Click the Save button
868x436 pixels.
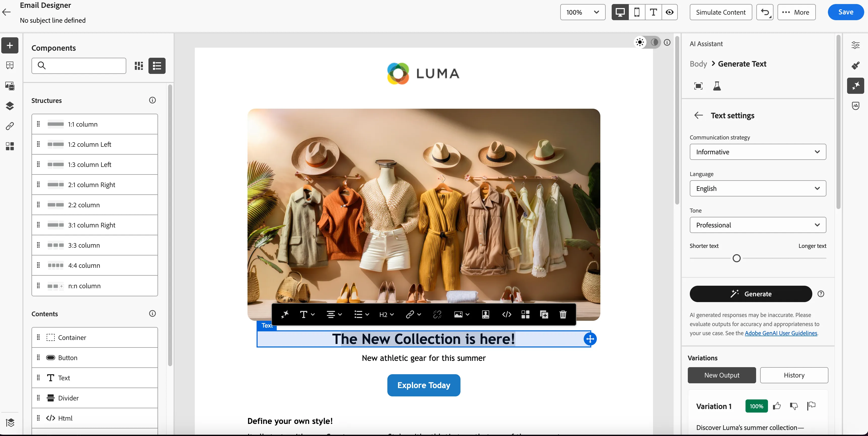(x=846, y=12)
